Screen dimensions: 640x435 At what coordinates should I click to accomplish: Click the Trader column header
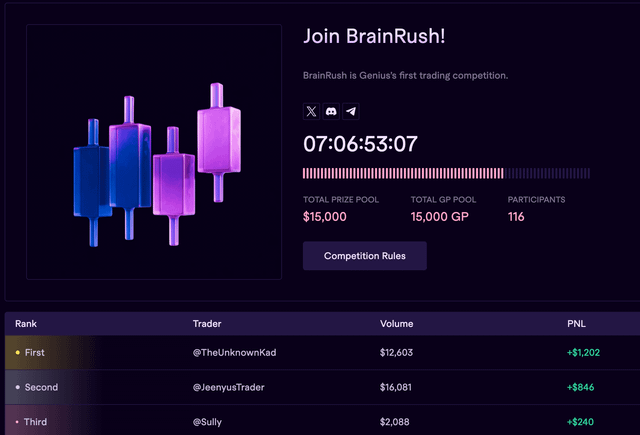click(207, 324)
